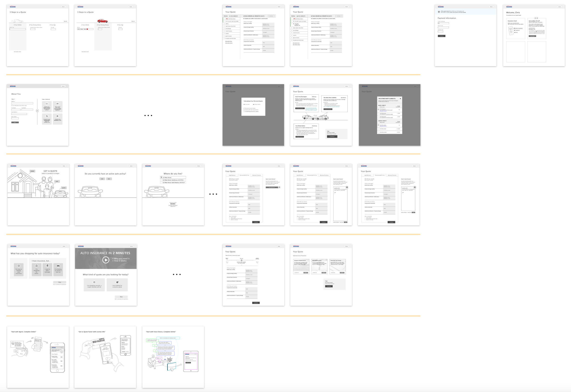Select the shopping bag 'shopping for better' icon
This screenshot has width=571, height=392.
coord(37,266)
